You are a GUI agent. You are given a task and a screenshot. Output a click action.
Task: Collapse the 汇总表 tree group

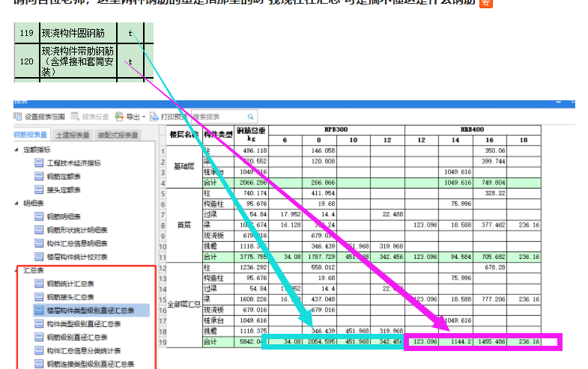16,270
